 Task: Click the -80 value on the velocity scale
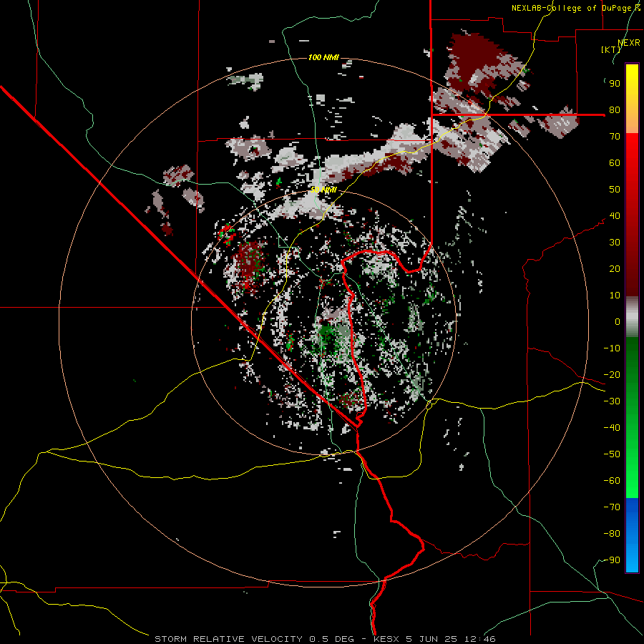pos(612,534)
